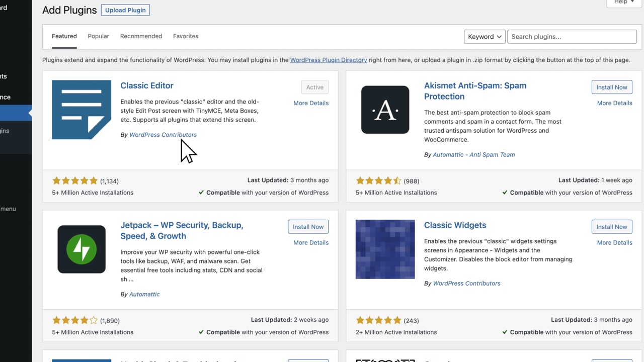Click the (988) ratings count
Image resolution: width=644 pixels, height=362 pixels.
(x=411, y=181)
